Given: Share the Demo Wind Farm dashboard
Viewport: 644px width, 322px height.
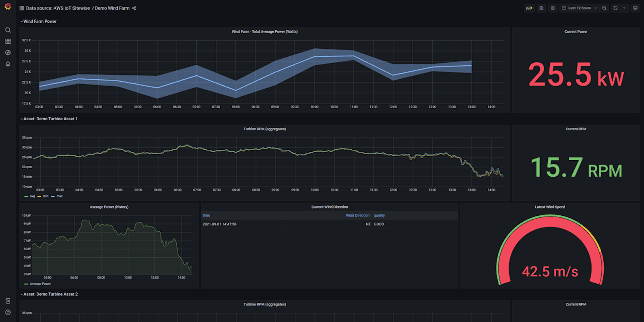Looking at the screenshot, I should 134,8.
